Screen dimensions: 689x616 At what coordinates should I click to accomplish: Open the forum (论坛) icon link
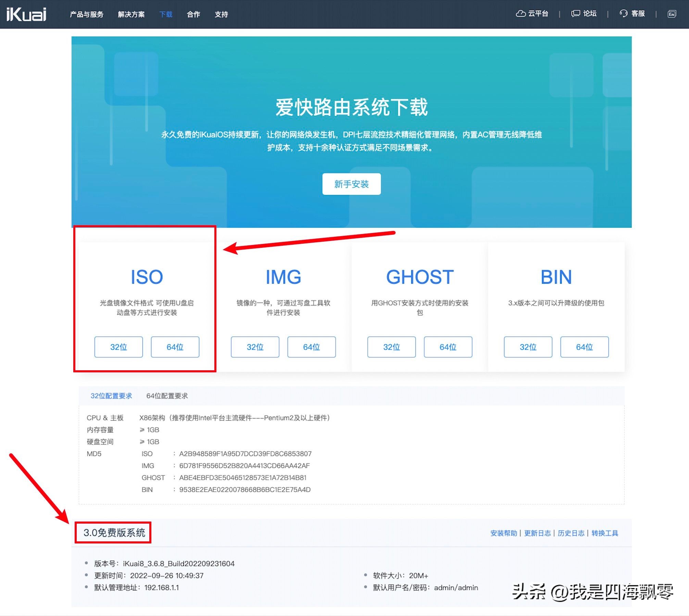576,14
